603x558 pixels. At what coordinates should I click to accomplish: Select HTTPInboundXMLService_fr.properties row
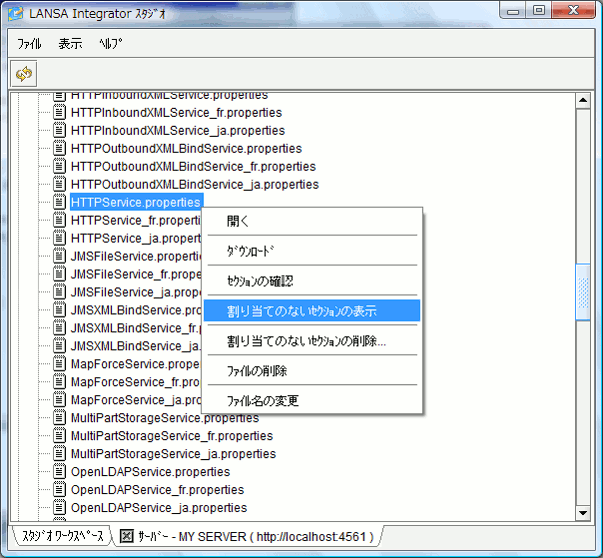[x=177, y=112]
